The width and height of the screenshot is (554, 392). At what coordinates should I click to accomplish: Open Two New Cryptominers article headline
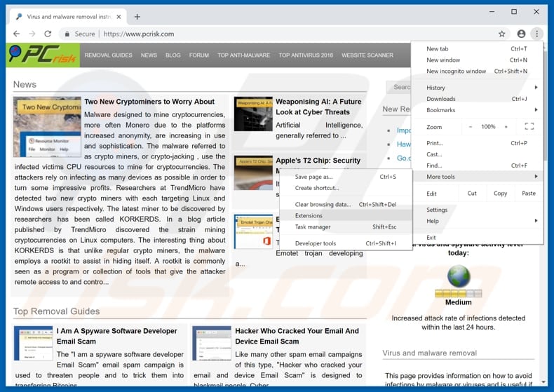pyautogui.click(x=149, y=102)
